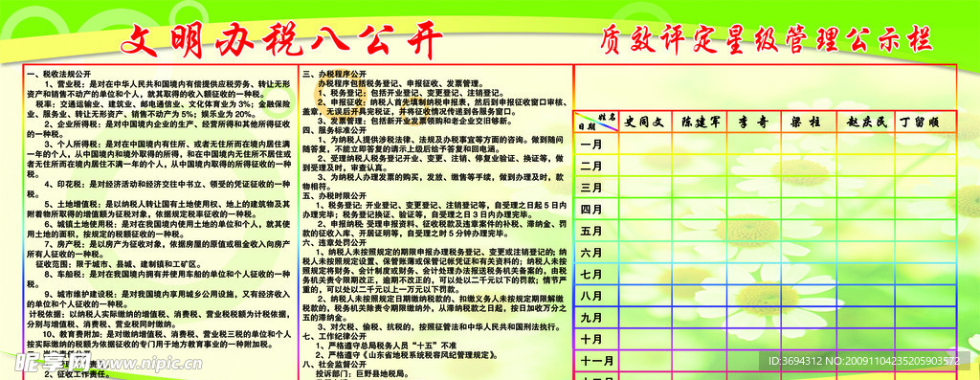Click the 六月 row label

point(590,253)
